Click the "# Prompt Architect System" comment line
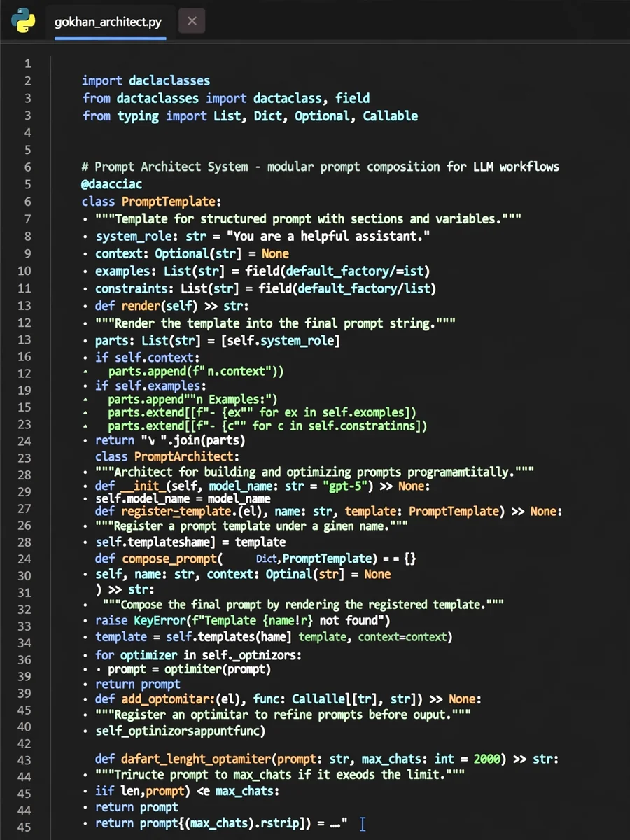 click(320, 167)
